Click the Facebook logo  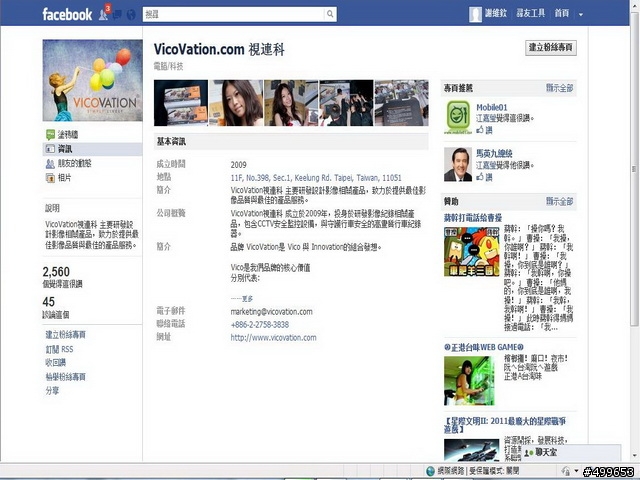click(67, 14)
